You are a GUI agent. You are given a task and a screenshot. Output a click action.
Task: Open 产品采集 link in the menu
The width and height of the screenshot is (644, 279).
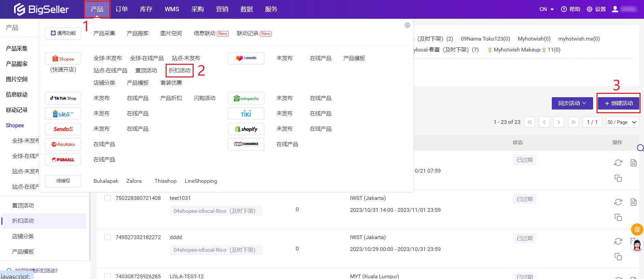[x=104, y=33]
